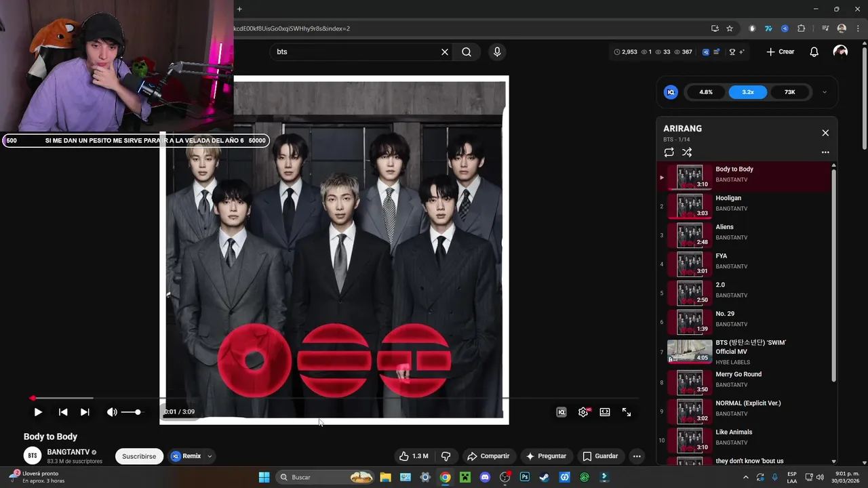
Task: Select the 73K vidIQ metric
Action: [x=790, y=92]
